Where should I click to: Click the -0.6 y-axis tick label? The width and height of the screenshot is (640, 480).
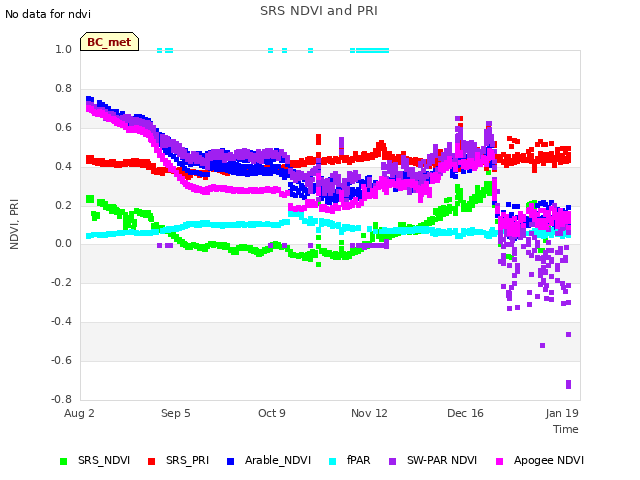(61, 360)
